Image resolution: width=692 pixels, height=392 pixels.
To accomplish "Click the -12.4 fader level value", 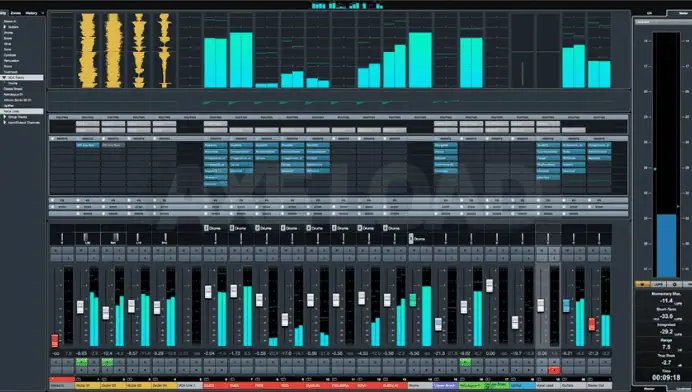I will tap(107, 354).
